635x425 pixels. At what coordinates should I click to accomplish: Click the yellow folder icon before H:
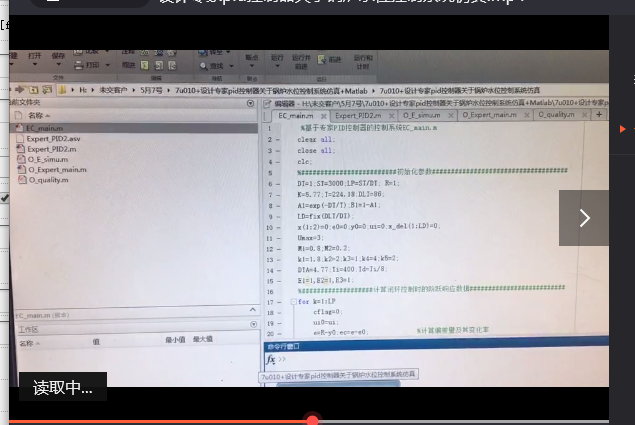[62, 90]
